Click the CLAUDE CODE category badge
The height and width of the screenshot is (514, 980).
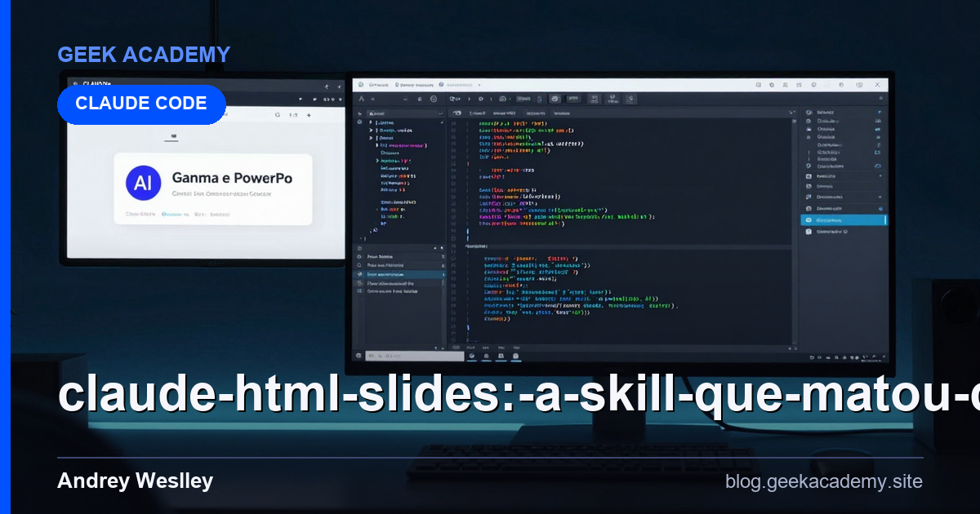tap(141, 104)
